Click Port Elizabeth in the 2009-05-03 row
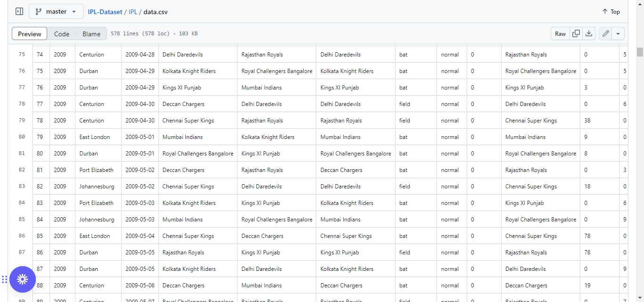Viewport: 644px width, 302px height. tap(97, 203)
